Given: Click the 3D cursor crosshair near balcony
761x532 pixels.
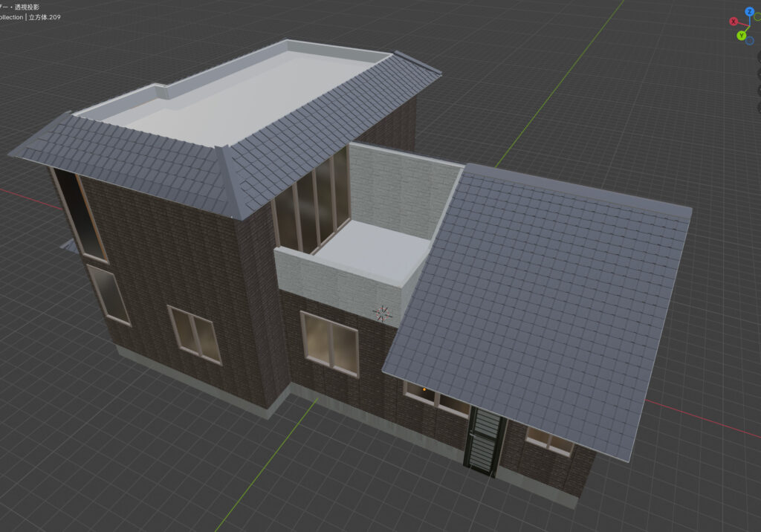Looking at the screenshot, I should pyautogui.click(x=383, y=314).
